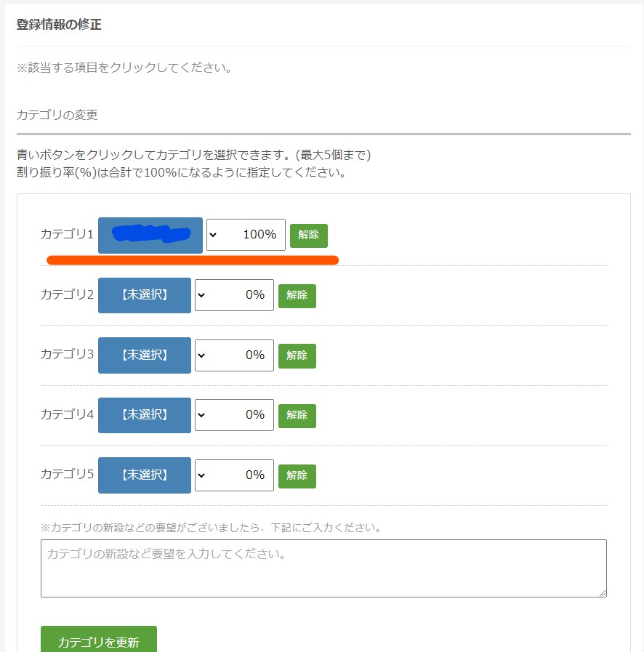The height and width of the screenshot is (652, 644).
Task: Click the green 解除 button for カテゴリ1
Action: [x=309, y=236]
